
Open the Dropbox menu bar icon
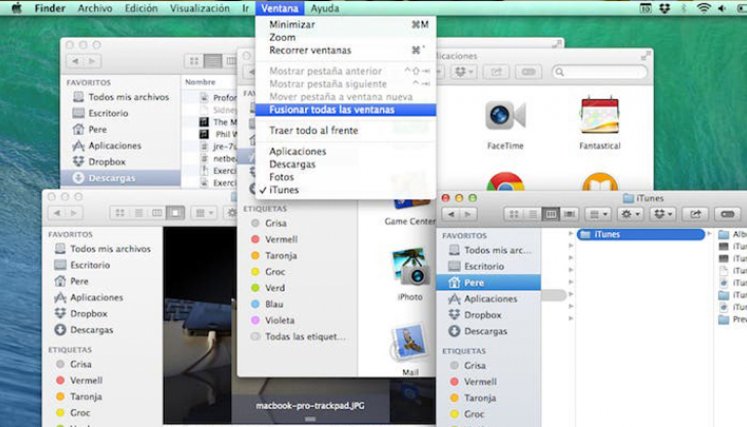[665, 8]
